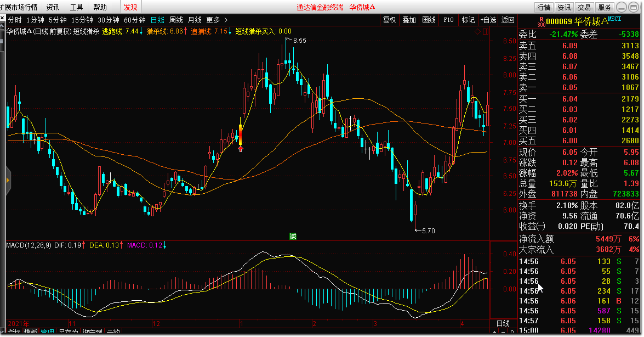Select the highlighted 日线 period tab at top

[x=157, y=20]
